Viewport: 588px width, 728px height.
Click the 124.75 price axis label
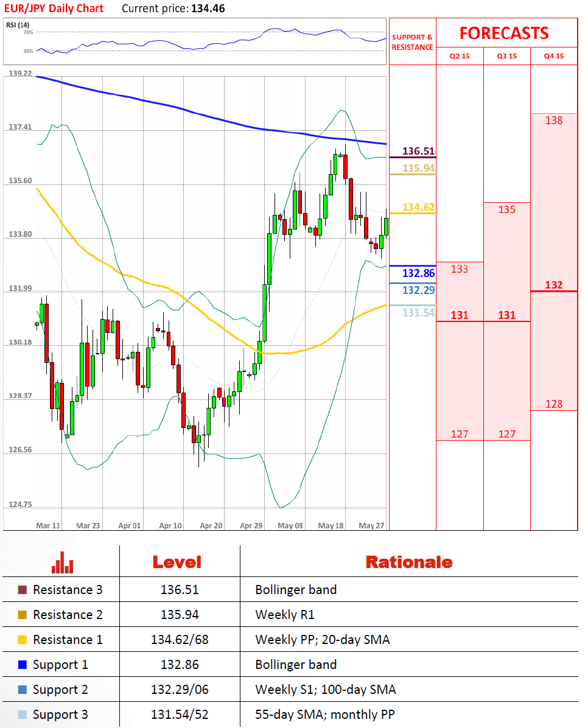21,504
